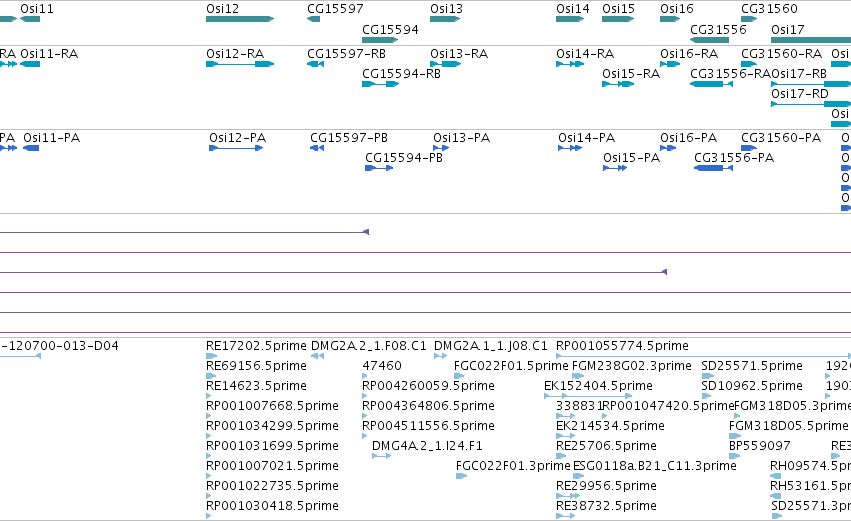
Task: Select the Osi15 gene label
Action: 618,9
